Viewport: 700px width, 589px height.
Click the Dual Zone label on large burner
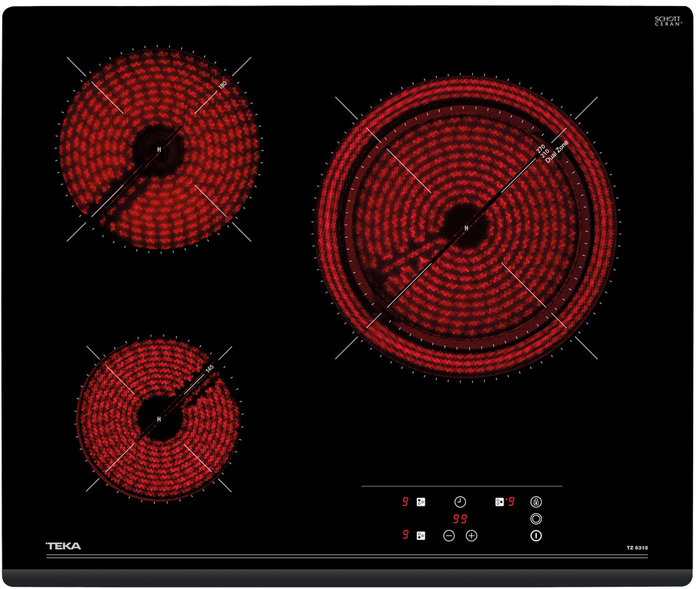coord(557,151)
